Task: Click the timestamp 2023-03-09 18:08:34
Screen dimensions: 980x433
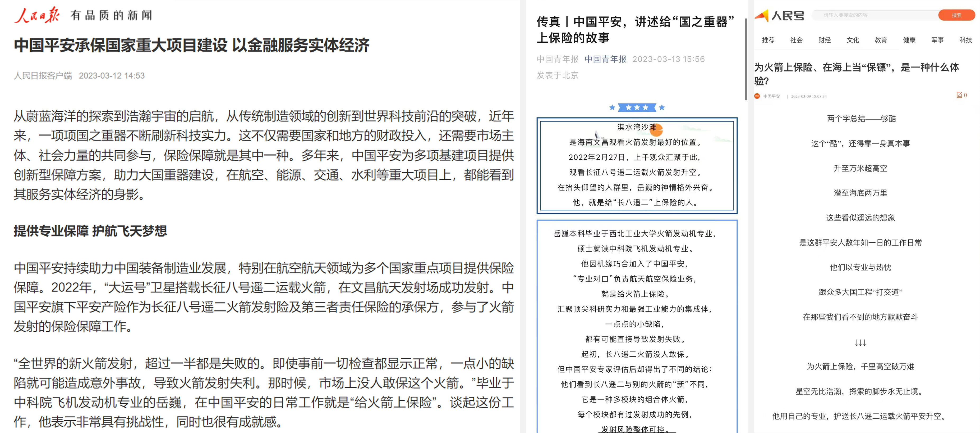Action: tap(809, 96)
